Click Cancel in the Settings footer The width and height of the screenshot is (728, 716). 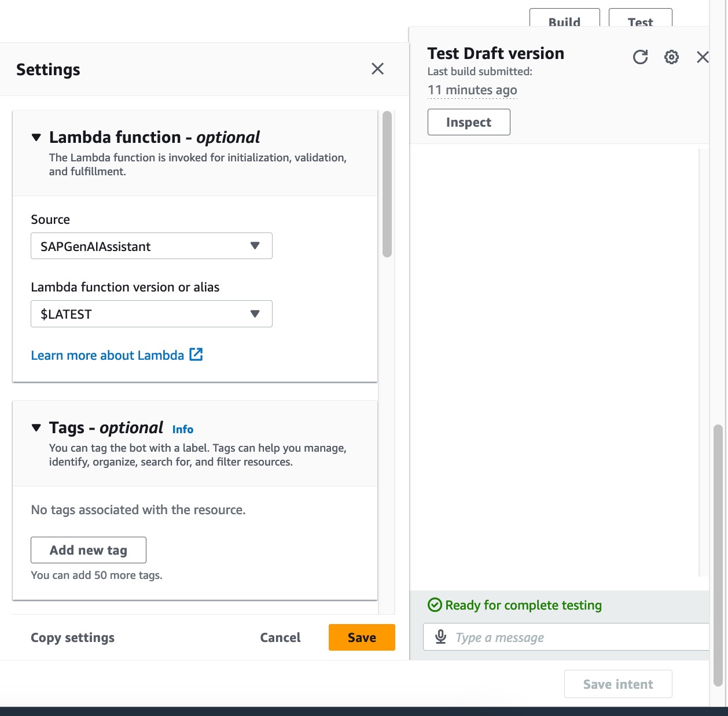pos(280,637)
